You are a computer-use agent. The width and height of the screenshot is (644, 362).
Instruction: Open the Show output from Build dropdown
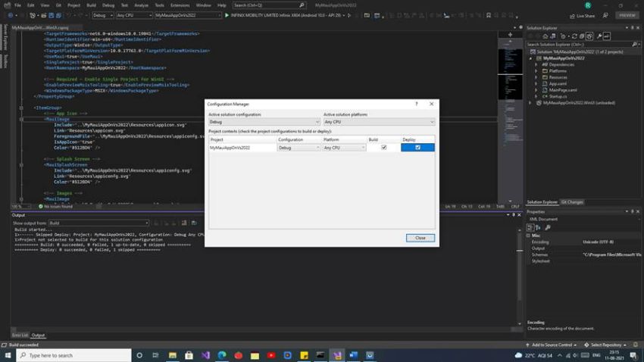(x=98, y=223)
